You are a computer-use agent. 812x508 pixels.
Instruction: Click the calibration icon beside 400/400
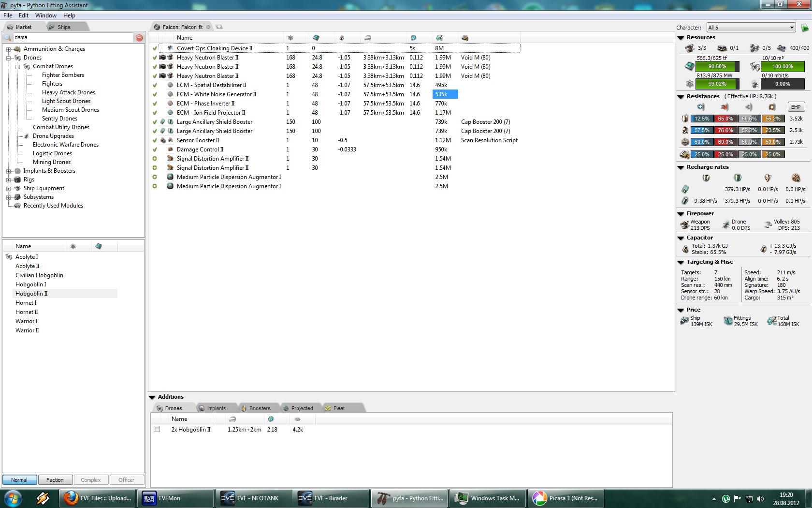tap(782, 48)
